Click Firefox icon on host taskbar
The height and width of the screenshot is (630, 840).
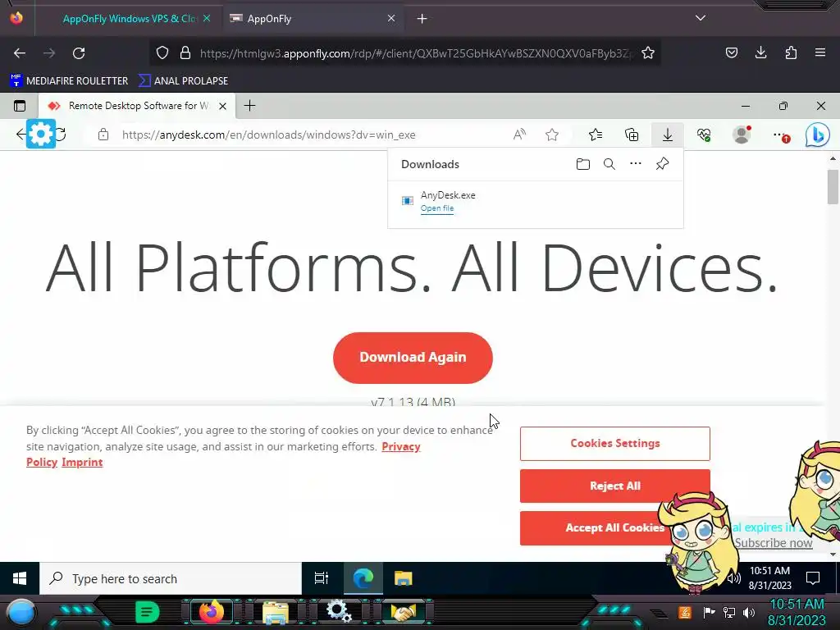coord(211,612)
